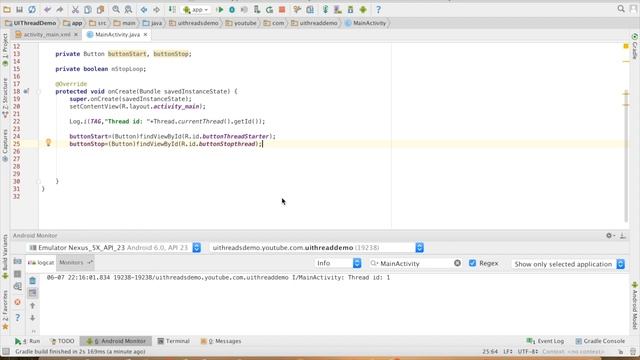Hide the Android Monitor panel
Image resolution: width=640 pixels, height=360 pixels.
point(623,236)
